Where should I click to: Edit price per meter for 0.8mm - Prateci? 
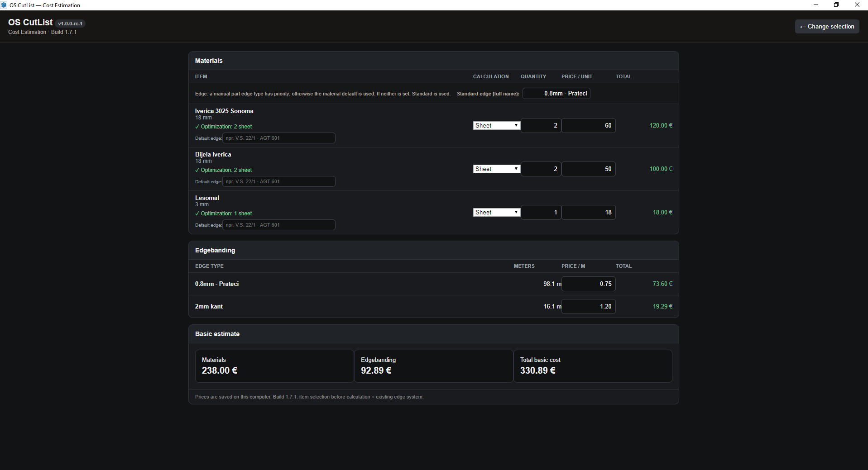tap(589, 284)
